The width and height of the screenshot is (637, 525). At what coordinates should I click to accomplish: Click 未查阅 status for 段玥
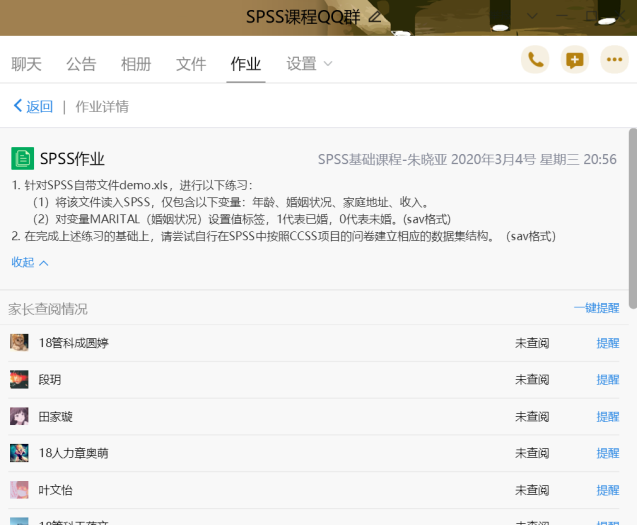[532, 380]
